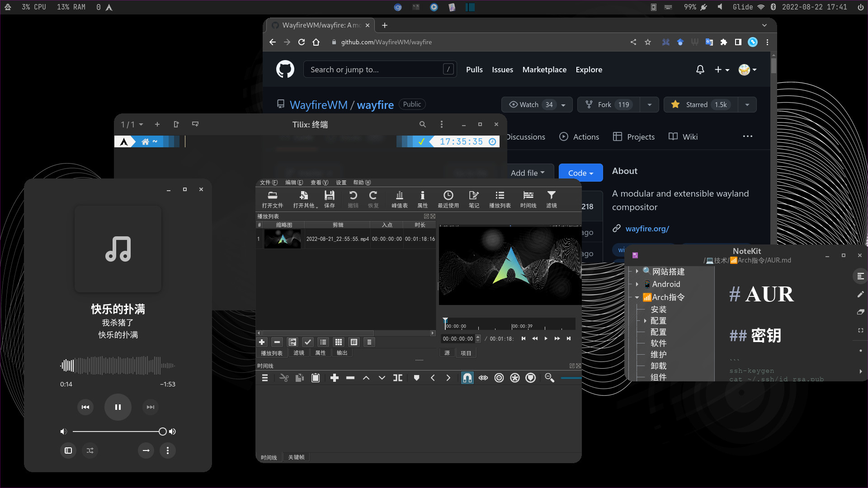The width and height of the screenshot is (868, 488).
Task: Toggle ripple mode target icon
Action: [499, 378]
